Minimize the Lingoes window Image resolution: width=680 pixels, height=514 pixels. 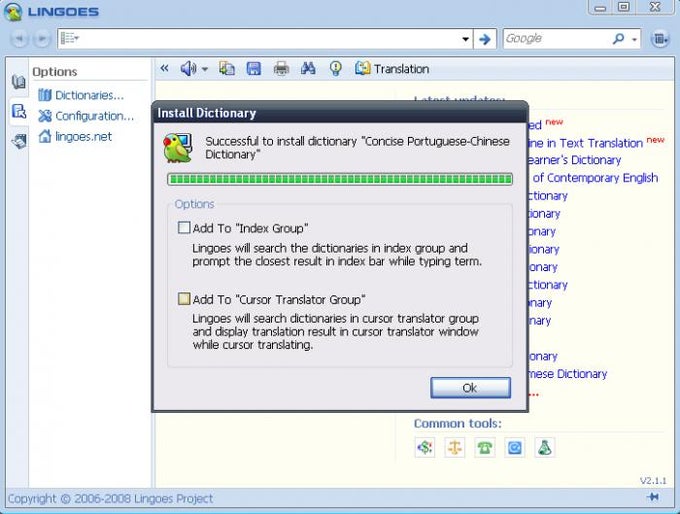pyautogui.click(x=600, y=7)
